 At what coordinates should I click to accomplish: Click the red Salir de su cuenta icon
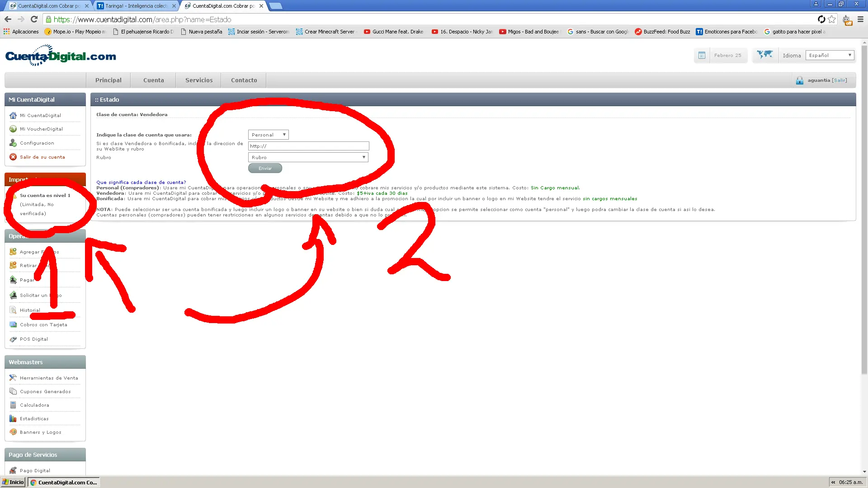(13, 157)
